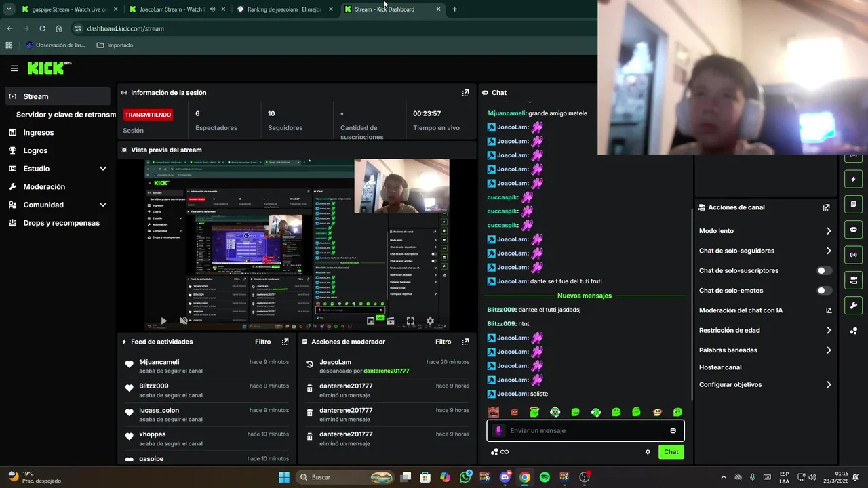
Task: Open Servidor y clave de retransmisión
Action: (x=66, y=115)
